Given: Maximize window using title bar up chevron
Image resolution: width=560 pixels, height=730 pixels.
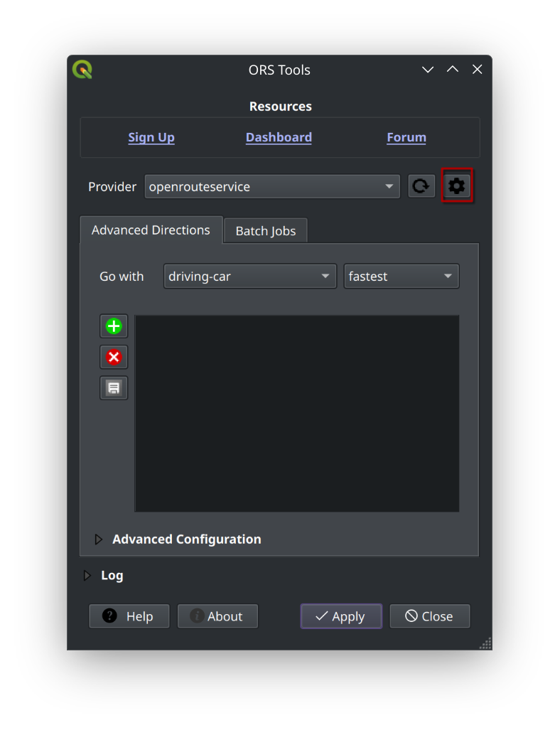Looking at the screenshot, I should point(453,70).
